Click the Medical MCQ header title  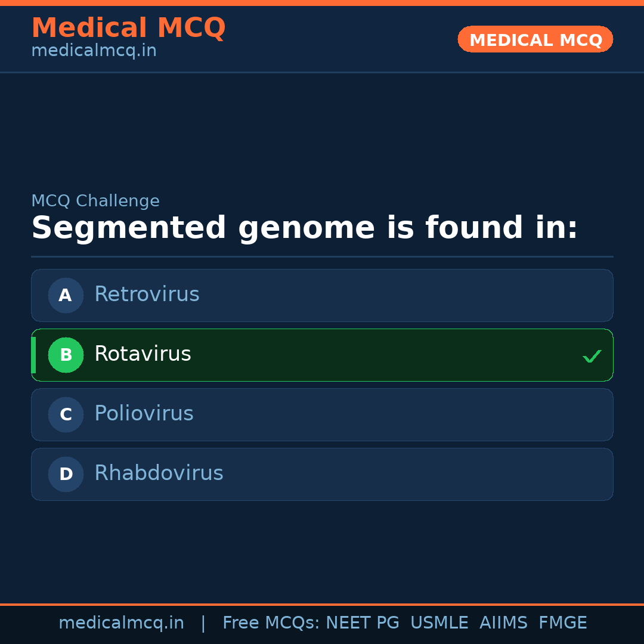[x=128, y=28]
